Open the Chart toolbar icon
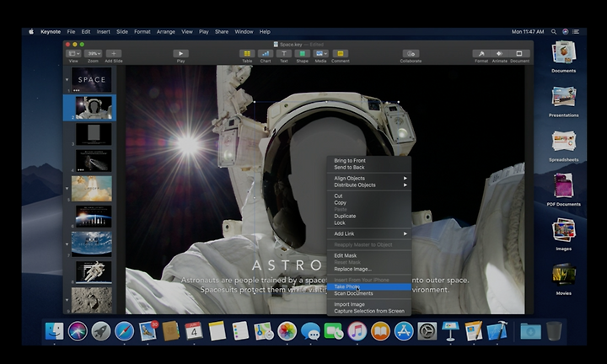Screen dimensions: 607x364 click(266, 54)
